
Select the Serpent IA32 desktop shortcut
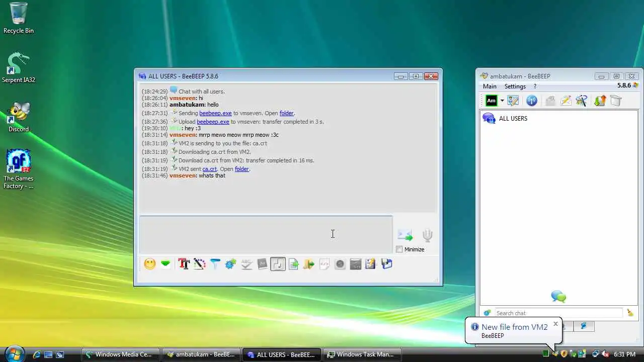(x=19, y=67)
